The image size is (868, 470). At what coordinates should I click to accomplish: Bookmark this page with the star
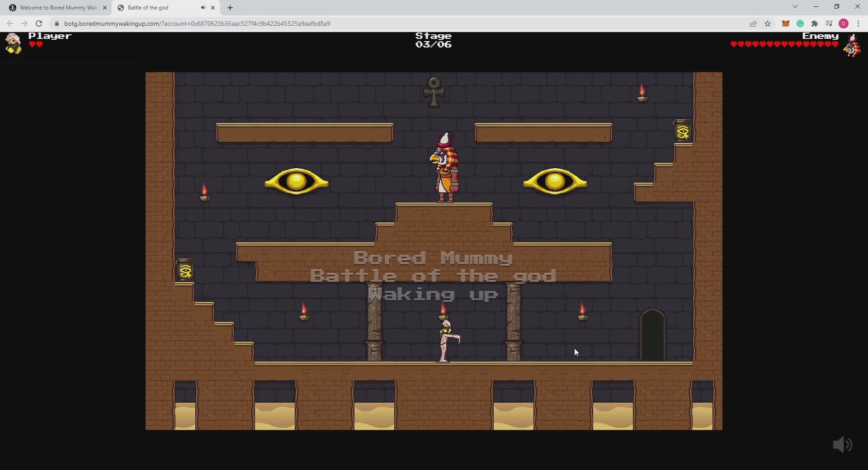768,23
